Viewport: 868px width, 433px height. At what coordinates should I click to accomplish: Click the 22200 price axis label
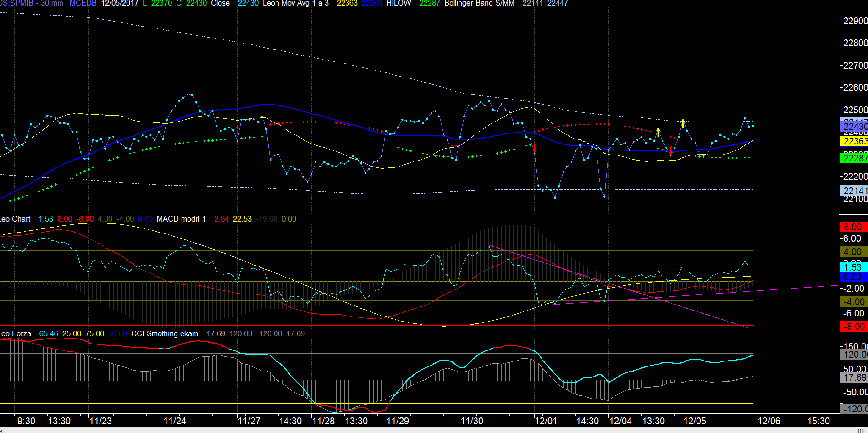855,177
